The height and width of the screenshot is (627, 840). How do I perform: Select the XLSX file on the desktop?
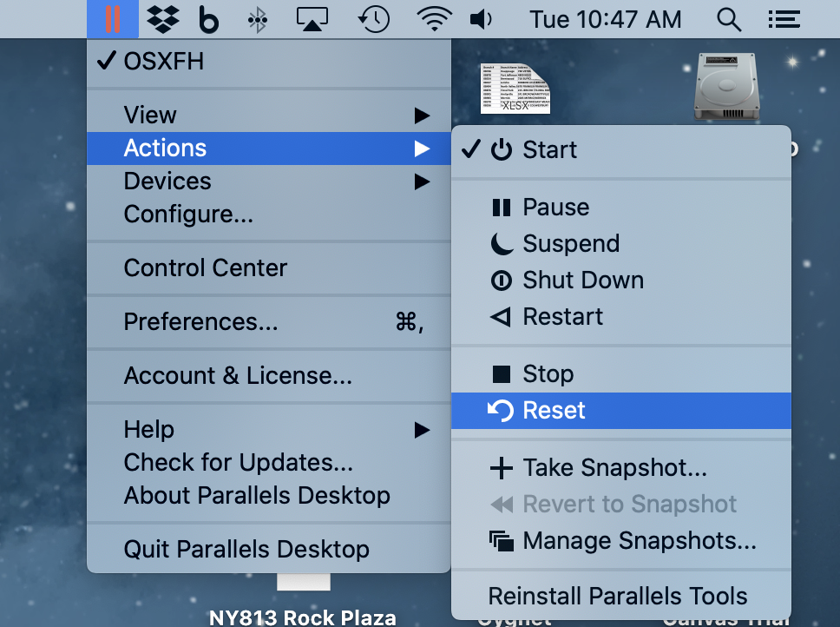pyautogui.click(x=515, y=89)
